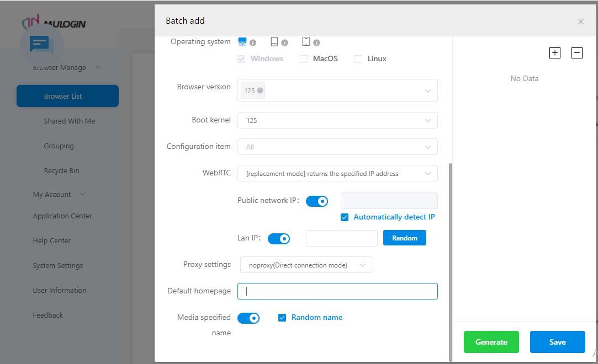Select the desktop operating system icon

tap(242, 41)
